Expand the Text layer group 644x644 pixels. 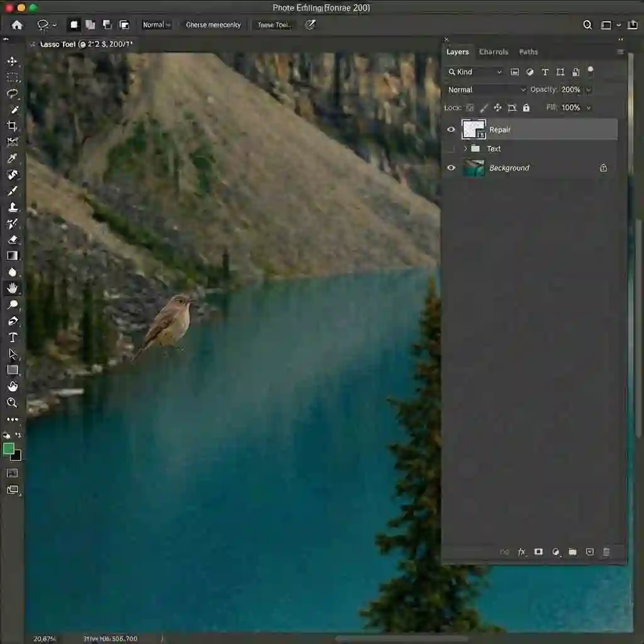465,148
